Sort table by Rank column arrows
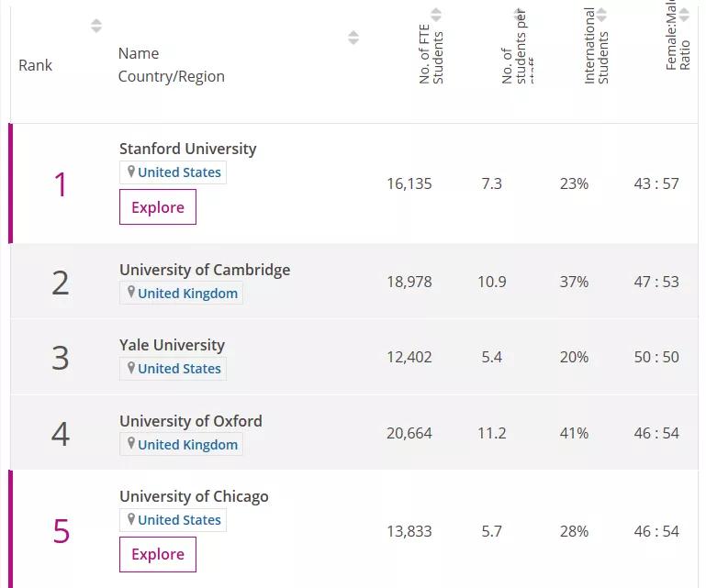Viewport: 706px width, 588px height. [x=96, y=26]
